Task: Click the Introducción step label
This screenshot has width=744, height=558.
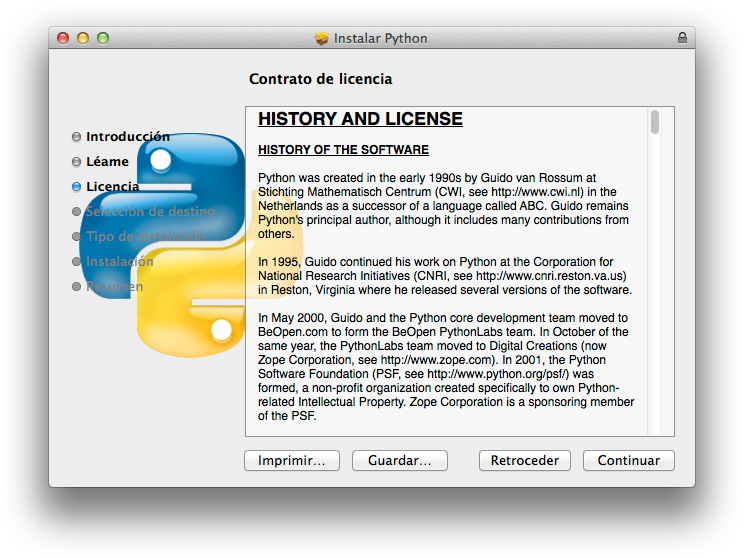Action: [x=128, y=137]
